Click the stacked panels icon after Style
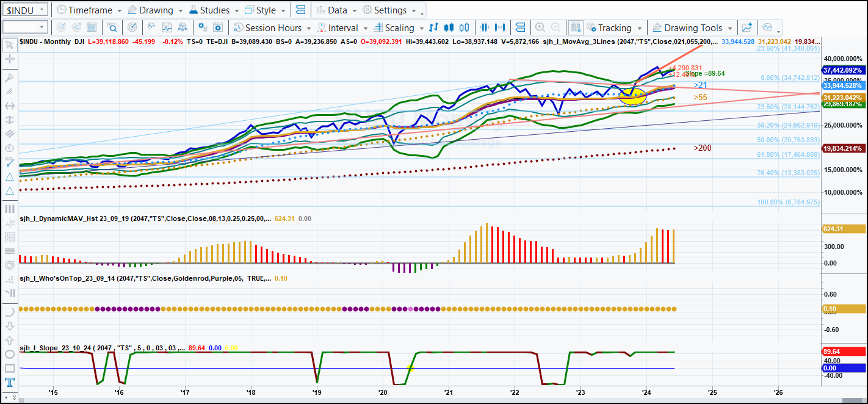The height and width of the screenshot is (404, 868). tap(300, 10)
